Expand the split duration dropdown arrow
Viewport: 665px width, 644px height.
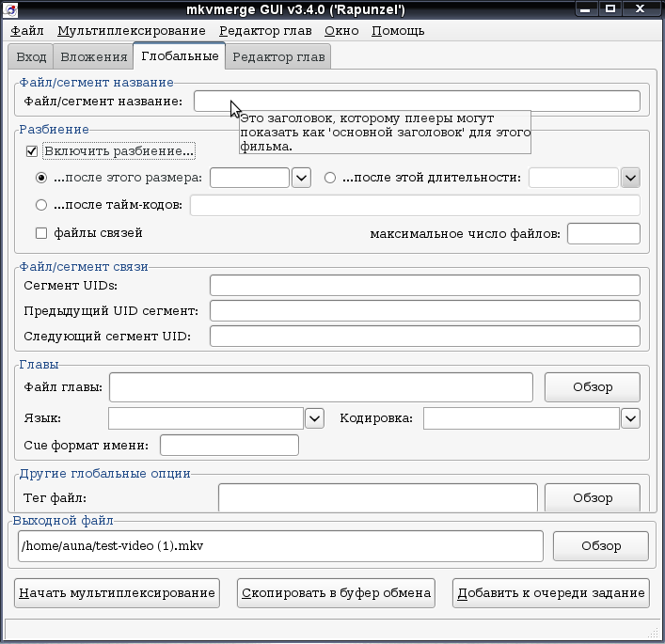coord(630,178)
